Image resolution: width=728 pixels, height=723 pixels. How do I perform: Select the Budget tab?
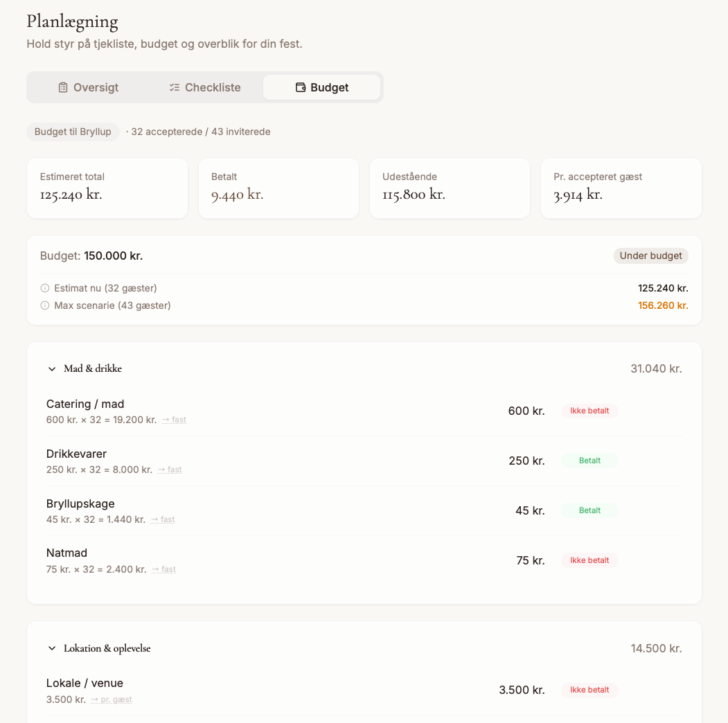[x=322, y=87]
